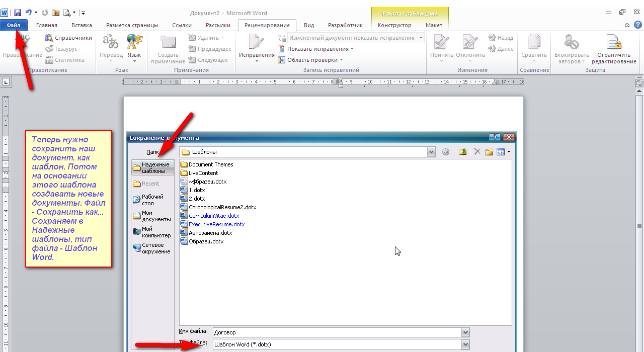Switch to the Разработчик tab

[x=345, y=25]
